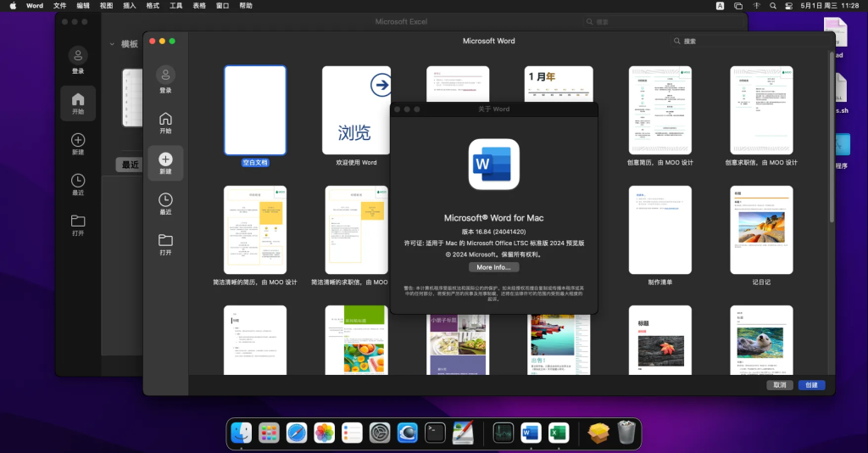Open System Preferences gear in the Dock
This screenshot has height=453, width=868.
380,433
